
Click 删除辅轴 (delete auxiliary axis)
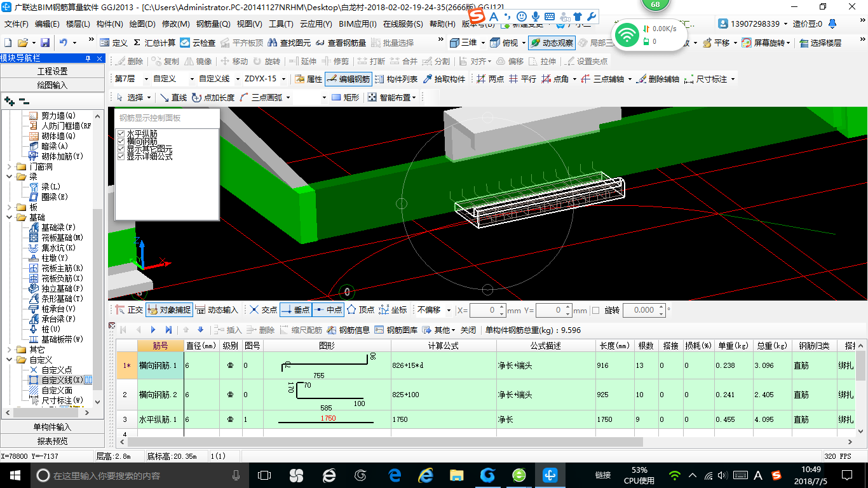coord(658,79)
